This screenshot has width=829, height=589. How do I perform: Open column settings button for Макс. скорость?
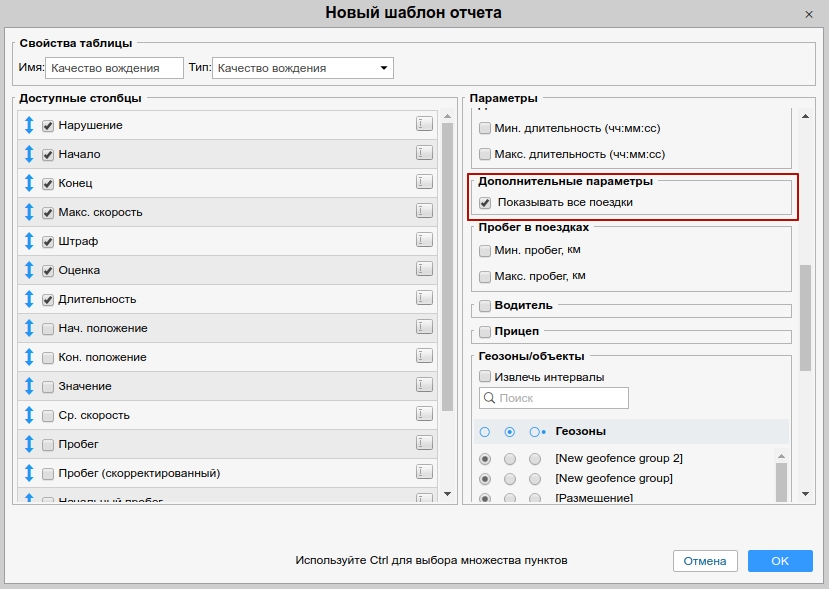point(424,211)
